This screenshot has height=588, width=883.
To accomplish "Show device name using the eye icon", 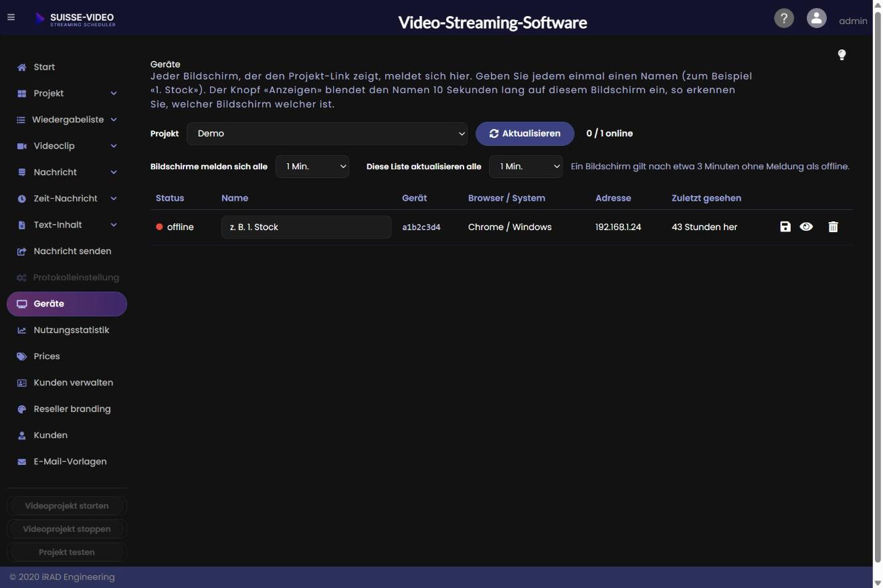I will click(806, 227).
